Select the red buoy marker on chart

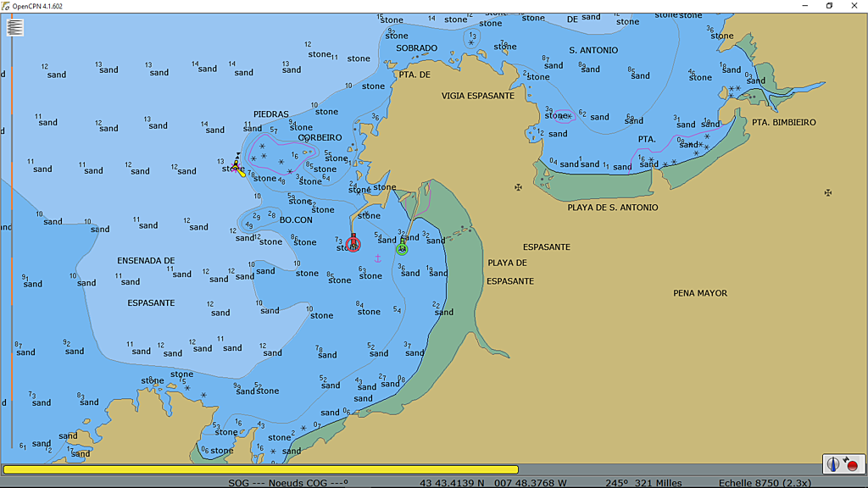point(353,244)
